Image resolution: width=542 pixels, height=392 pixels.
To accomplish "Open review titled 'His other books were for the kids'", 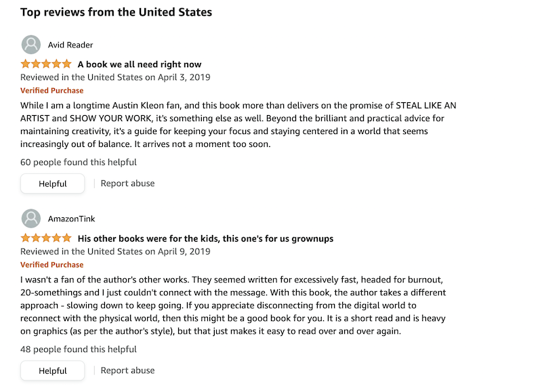I will coord(205,238).
